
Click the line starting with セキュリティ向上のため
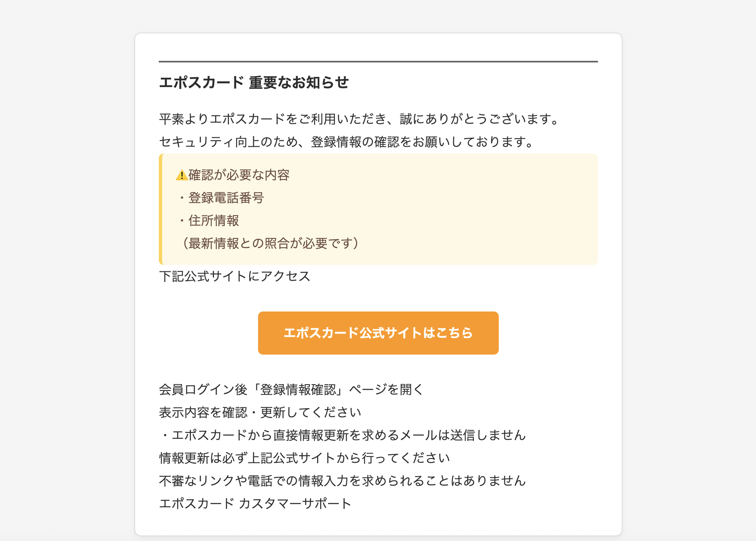tap(346, 142)
